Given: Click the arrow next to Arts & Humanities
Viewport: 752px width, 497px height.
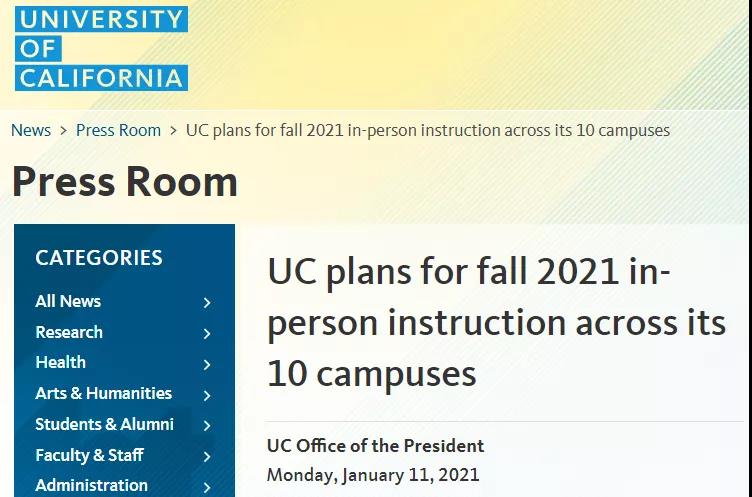Looking at the screenshot, I should 207,395.
